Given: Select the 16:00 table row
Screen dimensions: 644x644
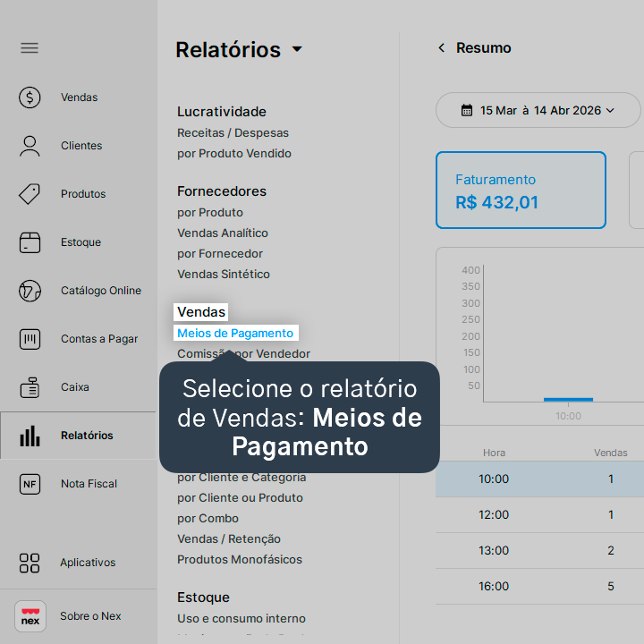Looking at the screenshot, I should pyautogui.click(x=539, y=587).
